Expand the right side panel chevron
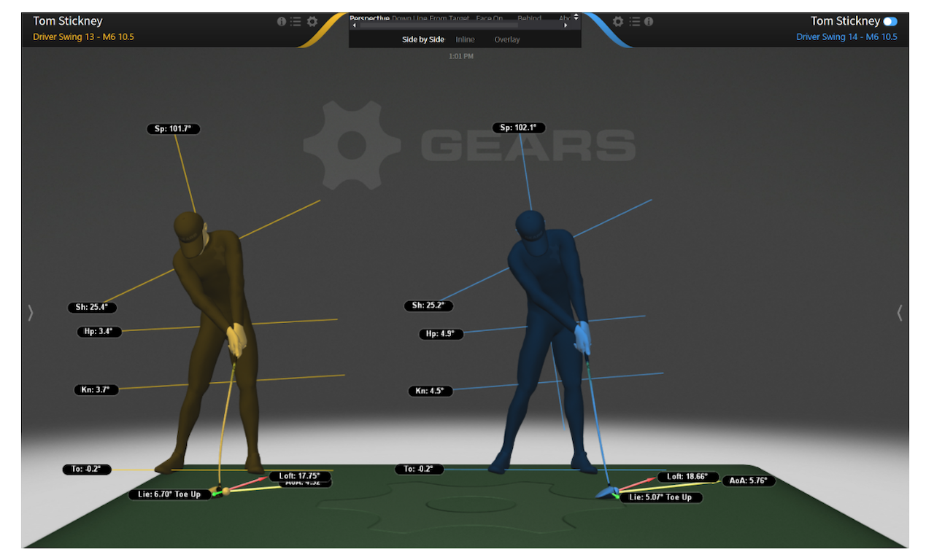926x560 pixels. [x=899, y=313]
